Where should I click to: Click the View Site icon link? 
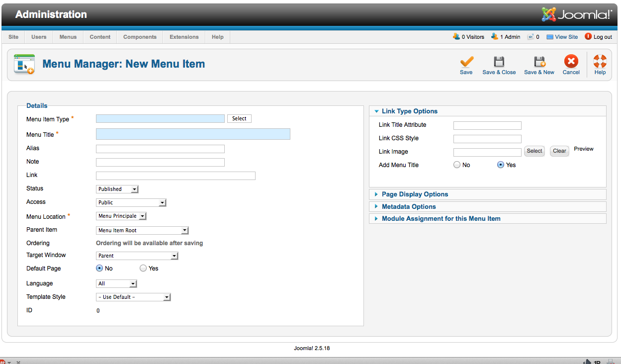(550, 37)
